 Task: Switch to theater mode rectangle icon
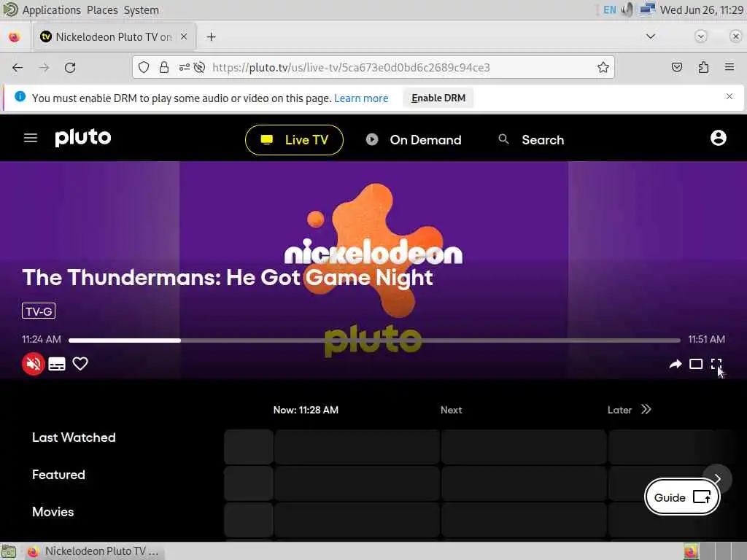[696, 365]
